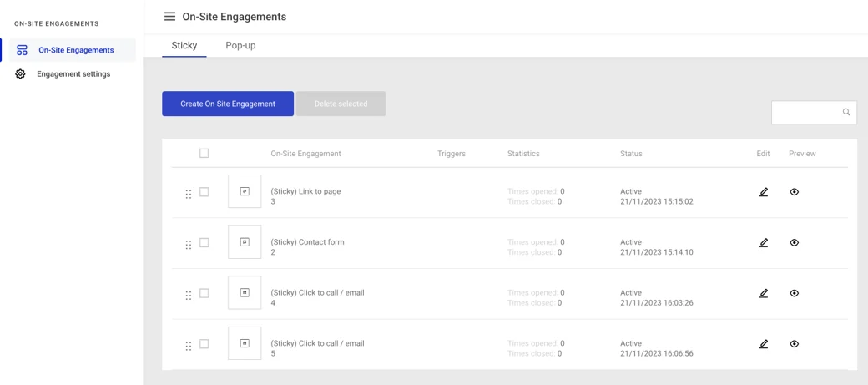Click drag handle of Link to page row
Viewport: 868px width, 385px height.
click(x=189, y=194)
